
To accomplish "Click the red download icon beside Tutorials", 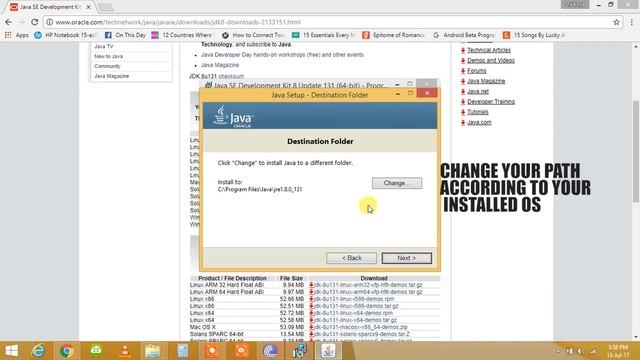I will click(463, 112).
